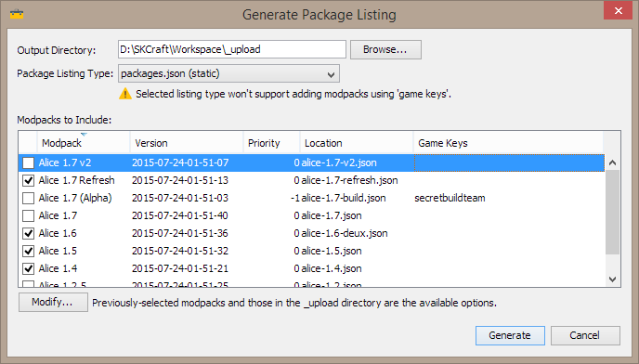Select the Alice 1.6 modpack name
Screen dimensions: 639x364
point(58,233)
